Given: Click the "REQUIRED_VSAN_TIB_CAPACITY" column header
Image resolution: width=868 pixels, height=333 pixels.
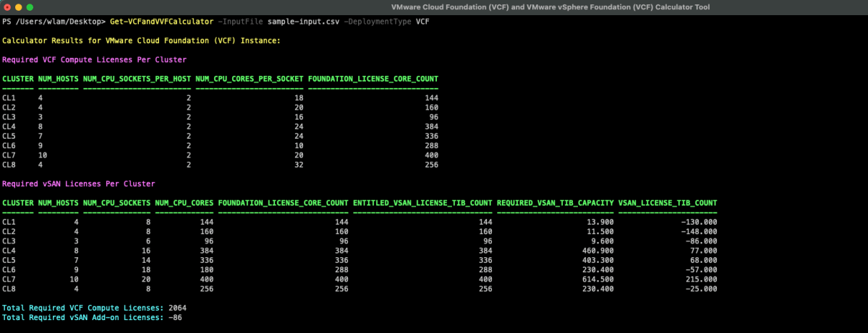Looking at the screenshot, I should [556, 203].
